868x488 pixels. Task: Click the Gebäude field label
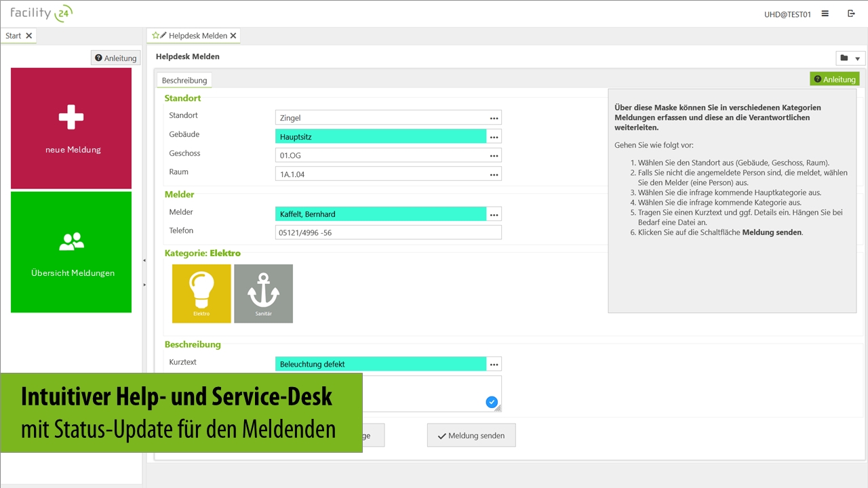(184, 134)
